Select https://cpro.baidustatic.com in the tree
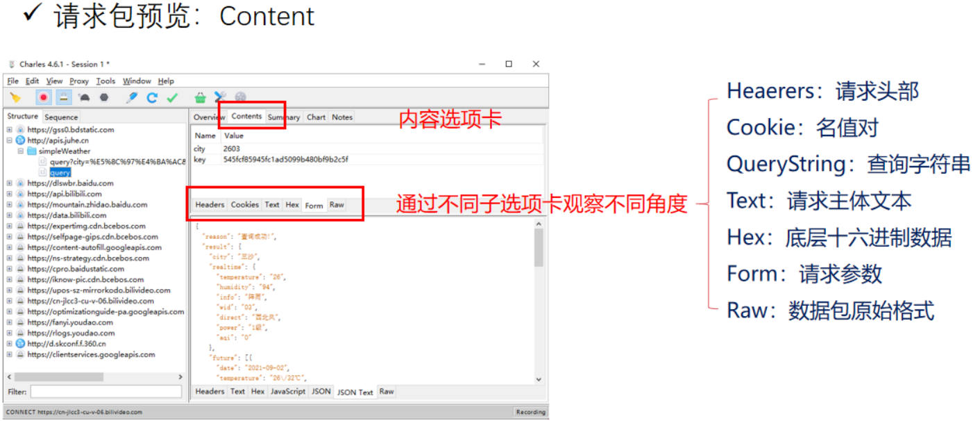The width and height of the screenshot is (980, 421). (x=76, y=269)
